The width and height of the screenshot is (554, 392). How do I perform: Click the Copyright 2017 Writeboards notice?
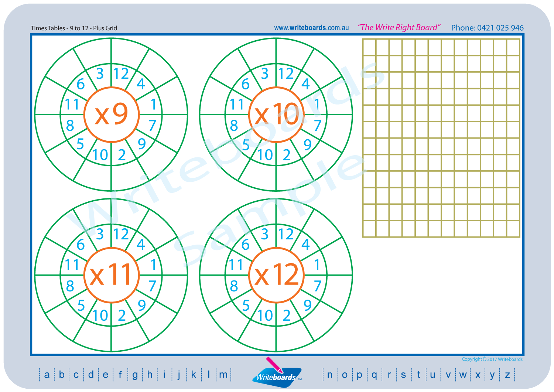(492, 359)
